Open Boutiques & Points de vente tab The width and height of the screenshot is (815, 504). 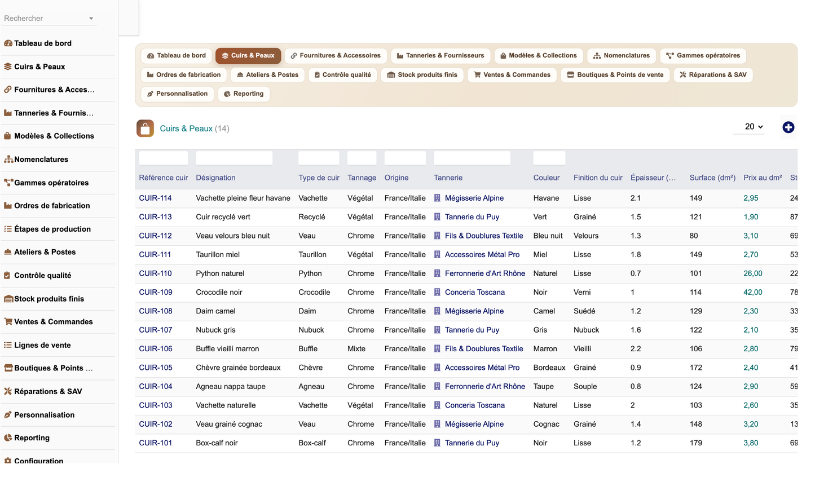615,75
